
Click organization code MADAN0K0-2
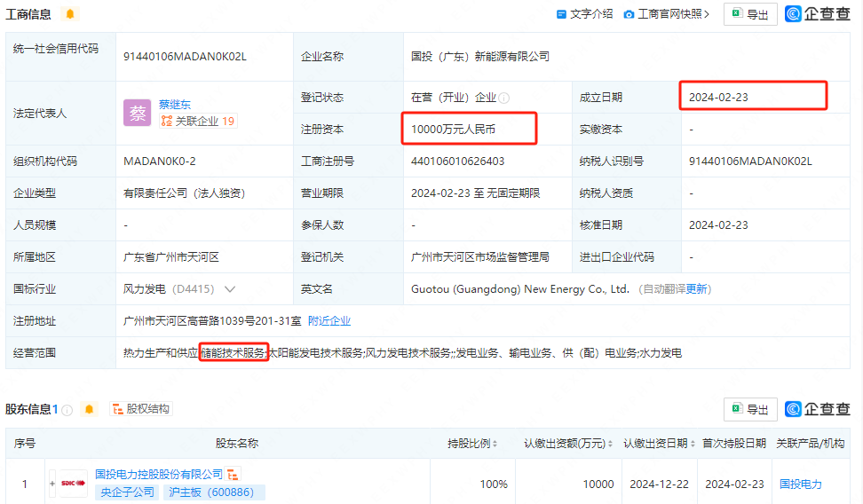(160, 161)
